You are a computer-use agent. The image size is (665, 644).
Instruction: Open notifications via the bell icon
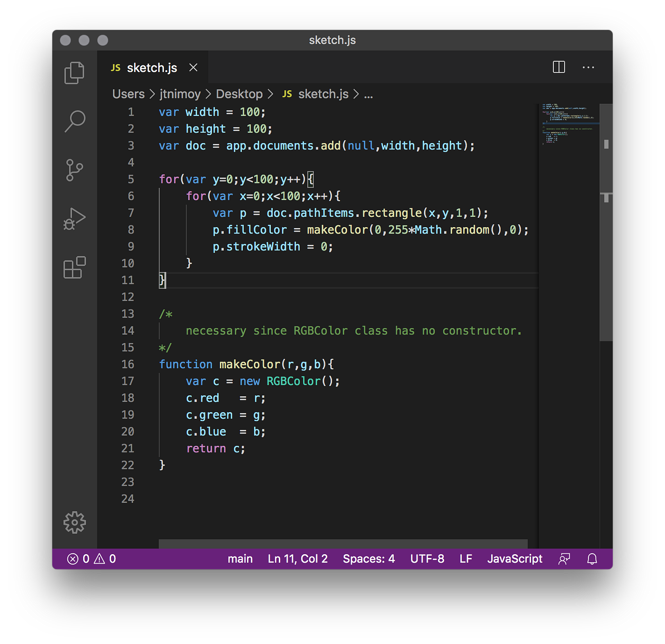point(591,558)
